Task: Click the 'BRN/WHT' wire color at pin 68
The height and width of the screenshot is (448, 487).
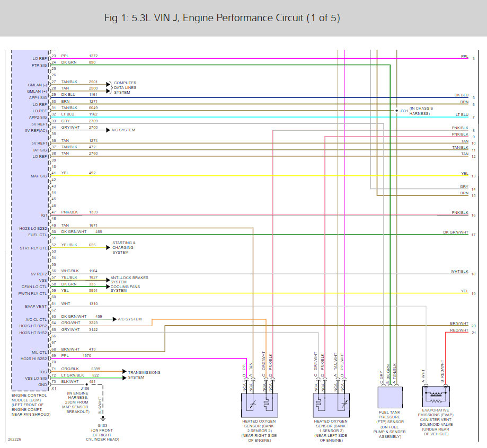Action: pyautogui.click(x=70, y=349)
